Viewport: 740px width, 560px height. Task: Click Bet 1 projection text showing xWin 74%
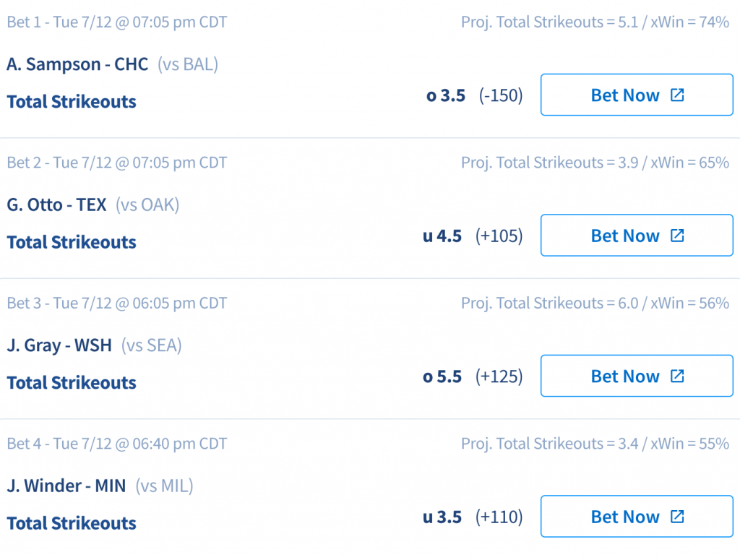(595, 22)
